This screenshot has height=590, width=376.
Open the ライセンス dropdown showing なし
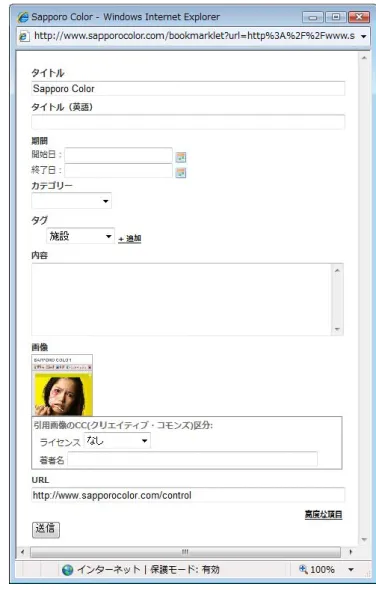[x=117, y=441]
